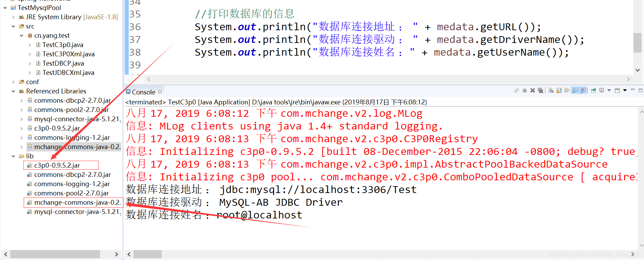Toggle the Scroll Lock console icon

point(559,90)
